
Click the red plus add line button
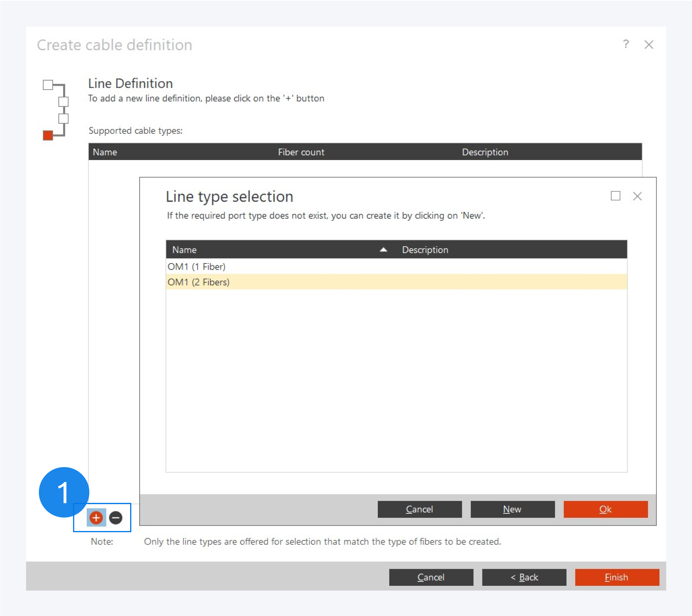96,518
